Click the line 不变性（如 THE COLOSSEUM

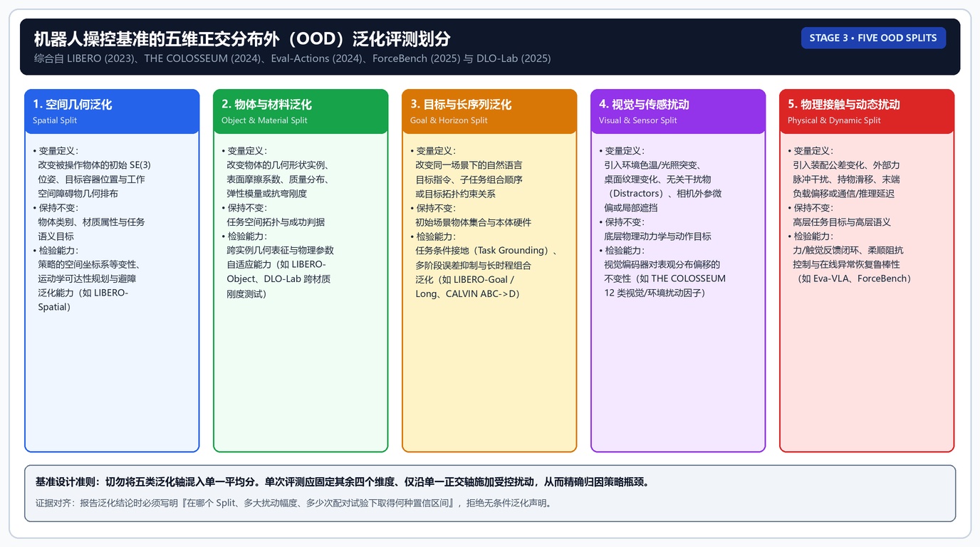click(665, 278)
